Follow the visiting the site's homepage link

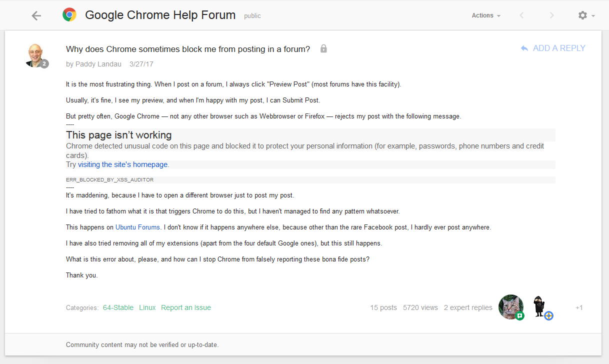(x=123, y=164)
